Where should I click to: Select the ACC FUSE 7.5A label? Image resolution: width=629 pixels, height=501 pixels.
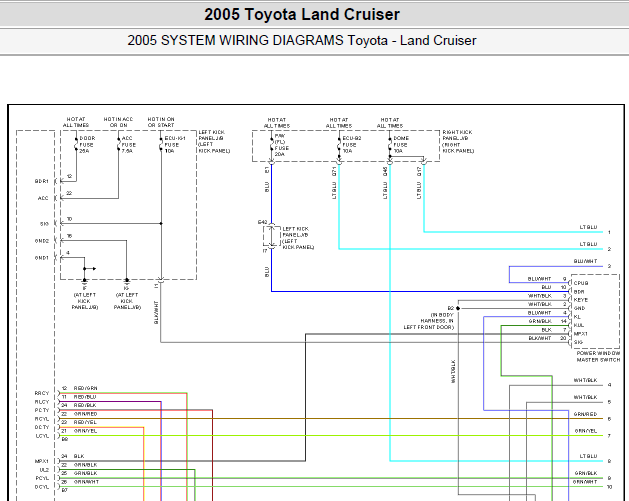129,145
